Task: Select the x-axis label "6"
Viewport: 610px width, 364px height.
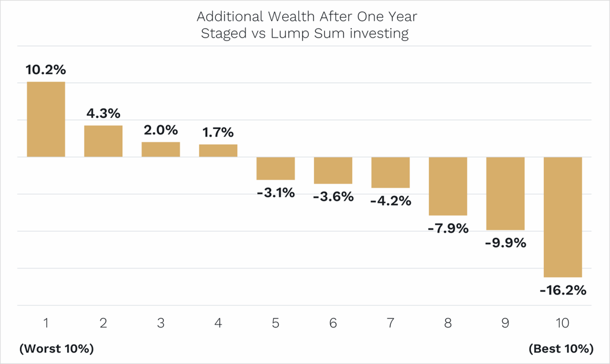Action: coord(333,323)
